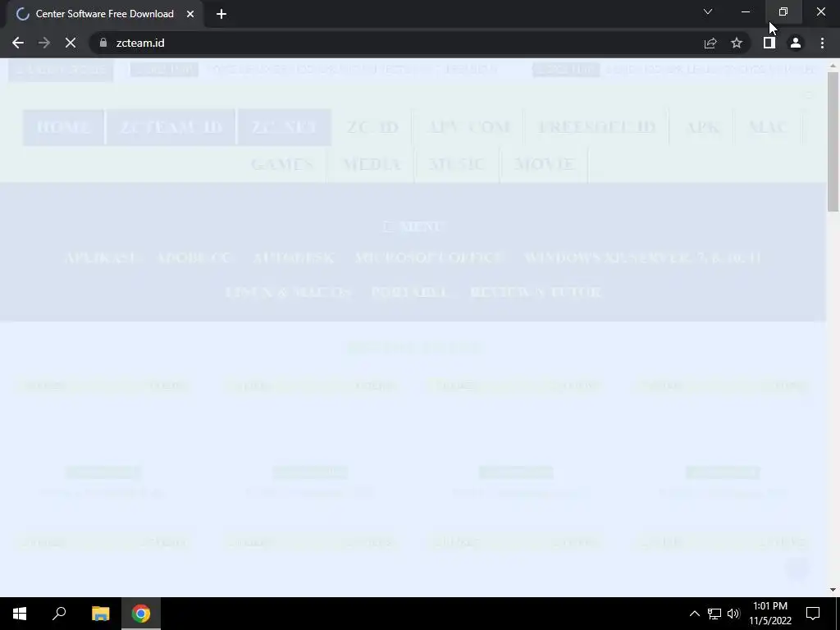Show hidden system tray icons
The height and width of the screenshot is (630, 840).
point(694,614)
